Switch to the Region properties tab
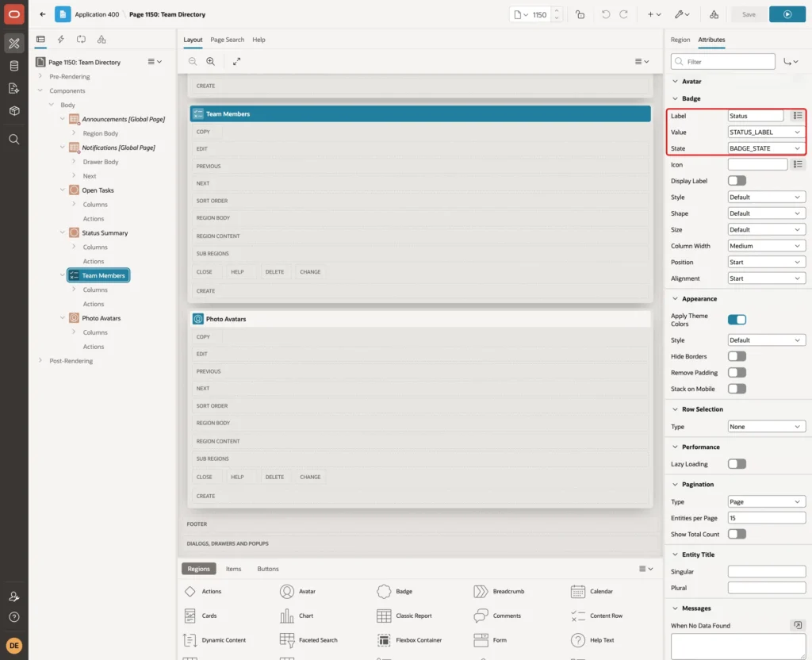The height and width of the screenshot is (660, 812). pos(680,40)
